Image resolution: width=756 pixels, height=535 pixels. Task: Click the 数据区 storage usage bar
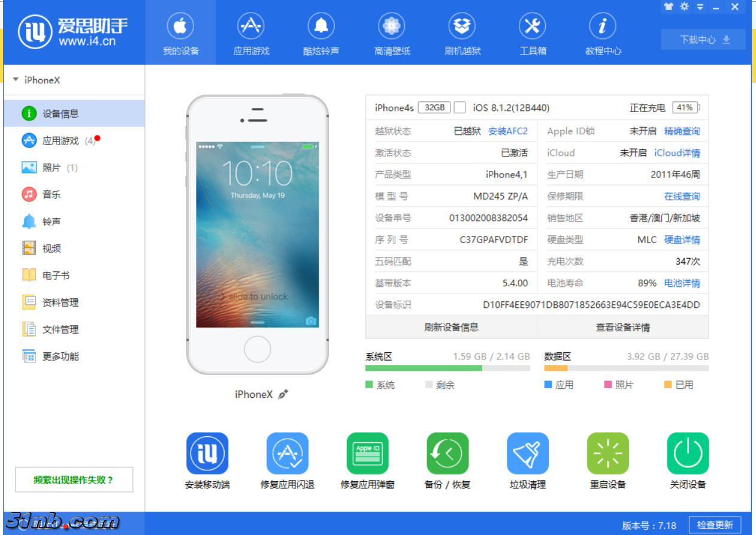tap(626, 368)
